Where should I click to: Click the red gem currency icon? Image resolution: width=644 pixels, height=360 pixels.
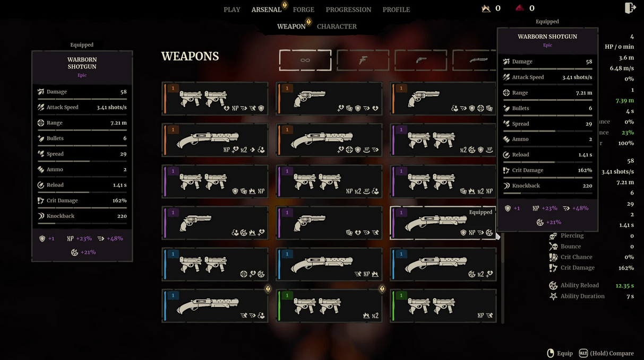(x=519, y=8)
